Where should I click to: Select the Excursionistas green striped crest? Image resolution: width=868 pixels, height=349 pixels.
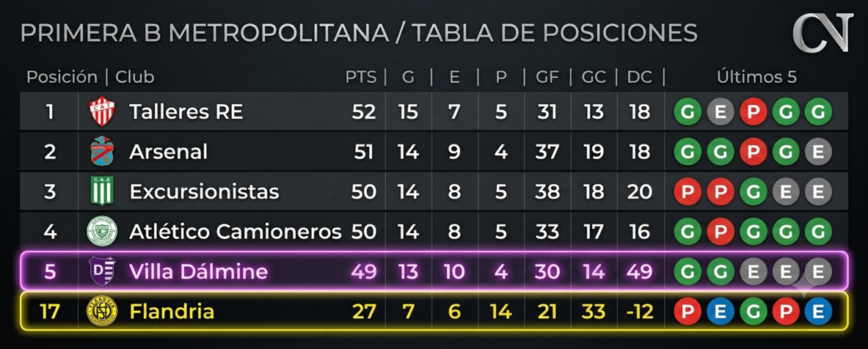click(102, 191)
